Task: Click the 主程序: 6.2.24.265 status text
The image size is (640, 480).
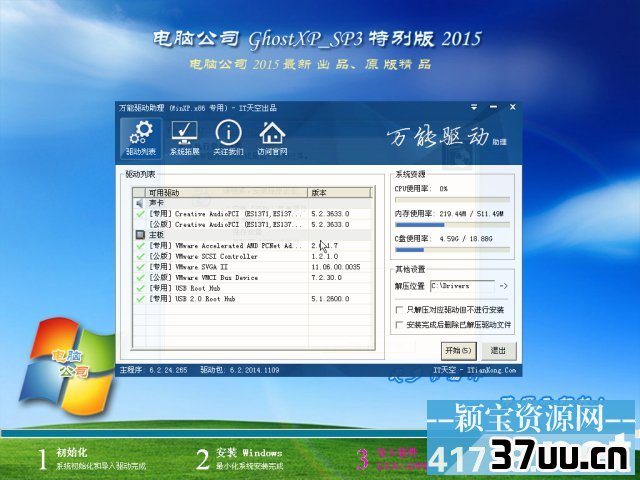Action: tap(153, 370)
